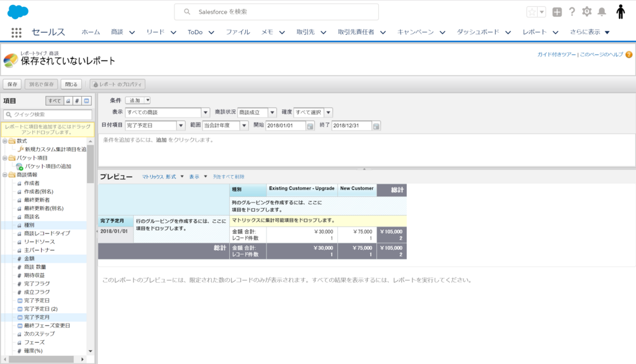636x364 pixels.
Task: Select the フェーズ field in tree
Action: (x=34, y=342)
